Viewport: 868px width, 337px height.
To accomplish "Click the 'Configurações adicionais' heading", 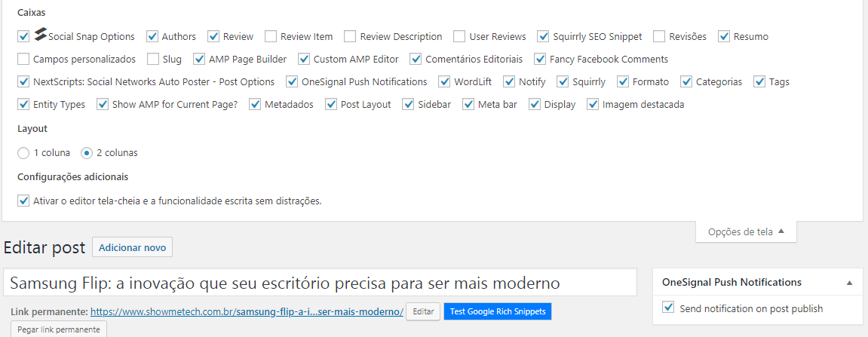I will coord(72,177).
